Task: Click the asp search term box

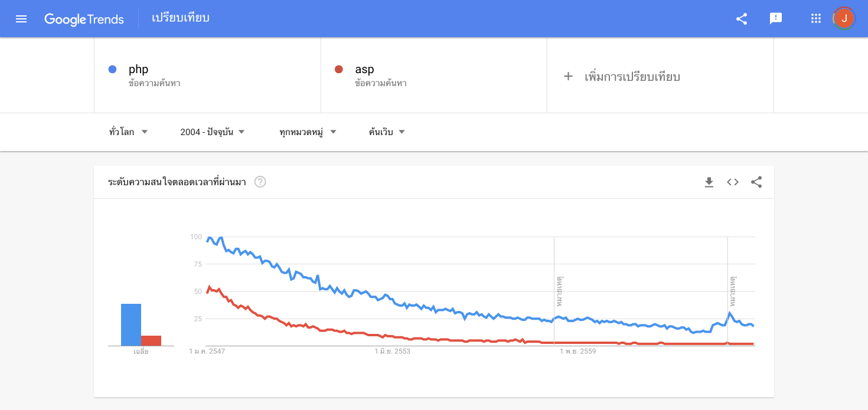Action: click(433, 76)
